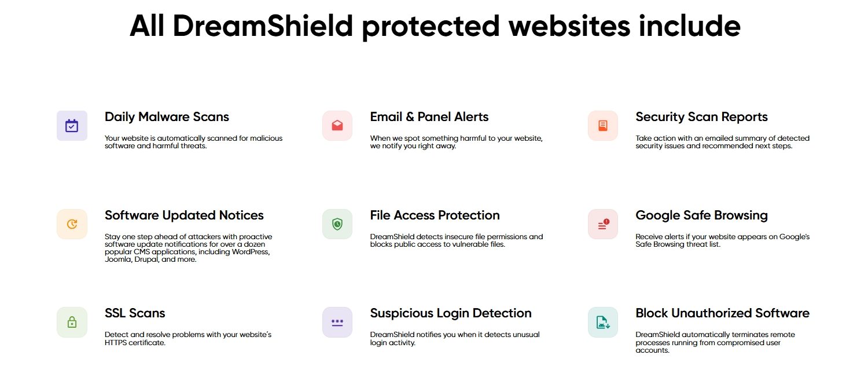
Task: Click the File Access Protection shield icon
Action: tap(337, 224)
